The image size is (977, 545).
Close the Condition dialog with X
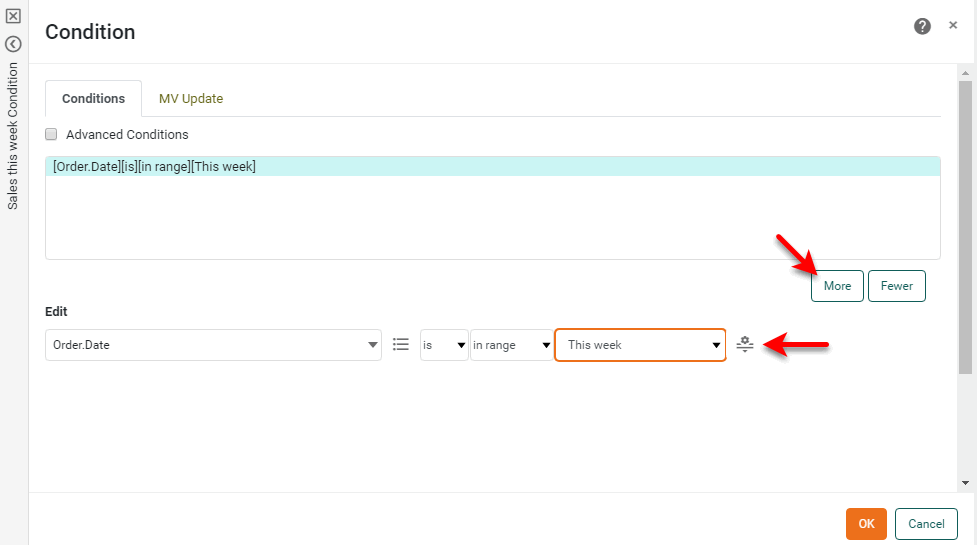(953, 26)
